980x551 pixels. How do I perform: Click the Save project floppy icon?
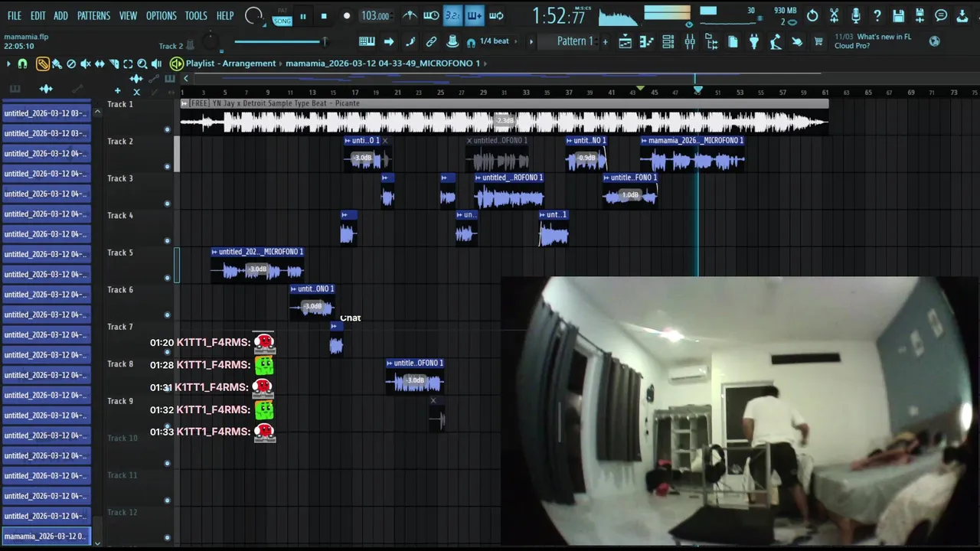pyautogui.click(x=898, y=16)
